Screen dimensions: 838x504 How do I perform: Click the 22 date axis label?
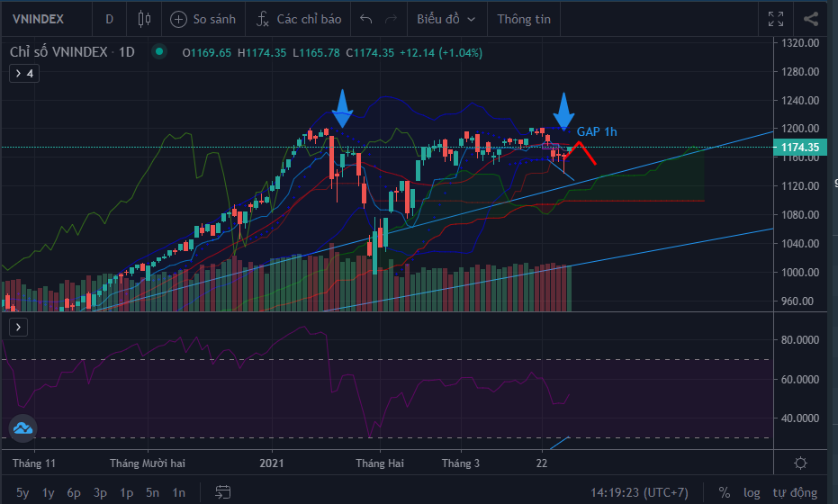coord(542,463)
